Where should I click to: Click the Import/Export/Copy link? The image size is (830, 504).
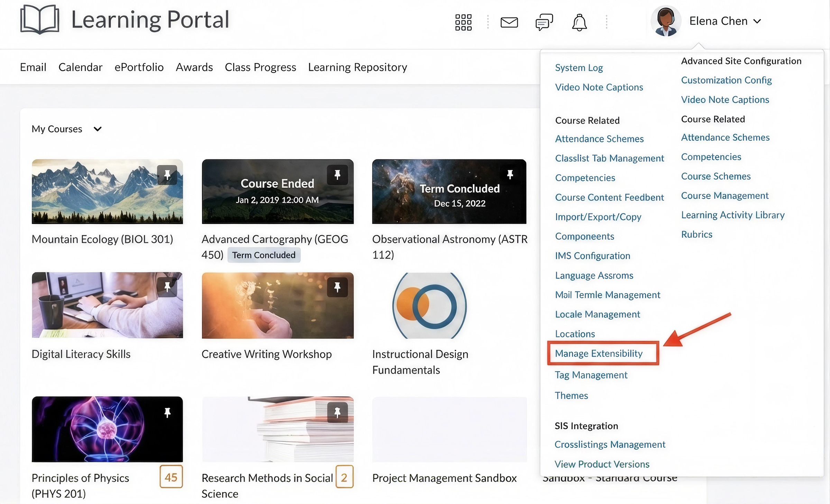coord(598,217)
